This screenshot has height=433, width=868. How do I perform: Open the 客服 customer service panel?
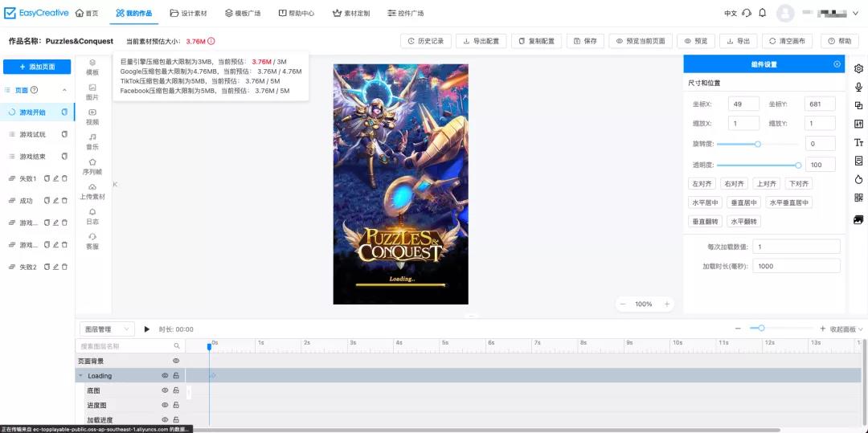tap(92, 241)
